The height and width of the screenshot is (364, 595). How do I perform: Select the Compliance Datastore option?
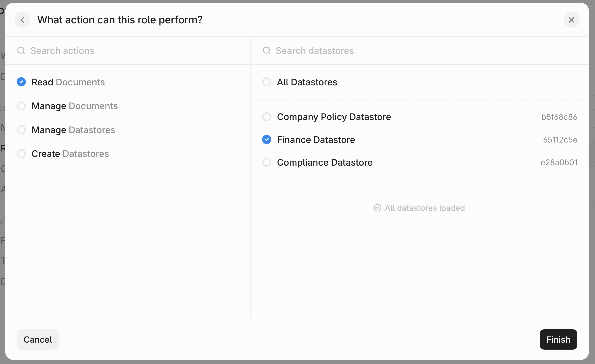(x=266, y=162)
